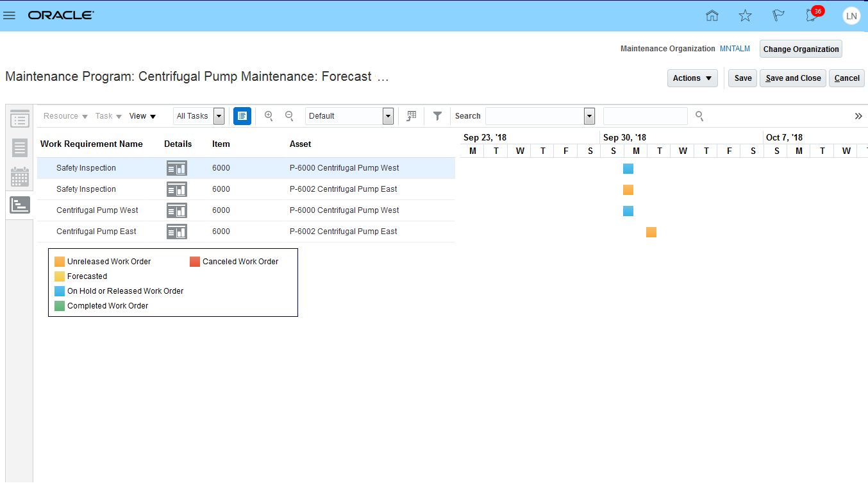
Task: Select the Gantt chart side tab
Action: (x=20, y=205)
